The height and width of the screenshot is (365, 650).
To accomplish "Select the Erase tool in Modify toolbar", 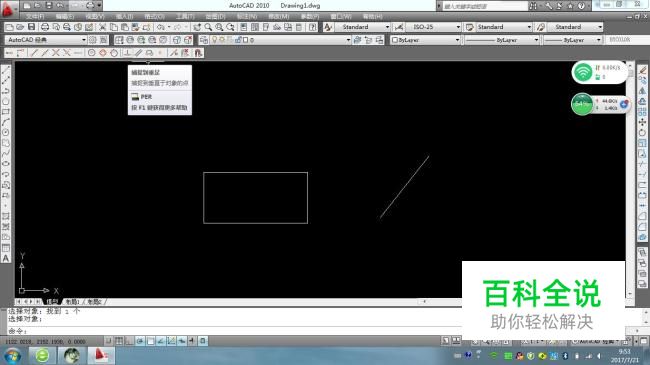I will coord(642,70).
